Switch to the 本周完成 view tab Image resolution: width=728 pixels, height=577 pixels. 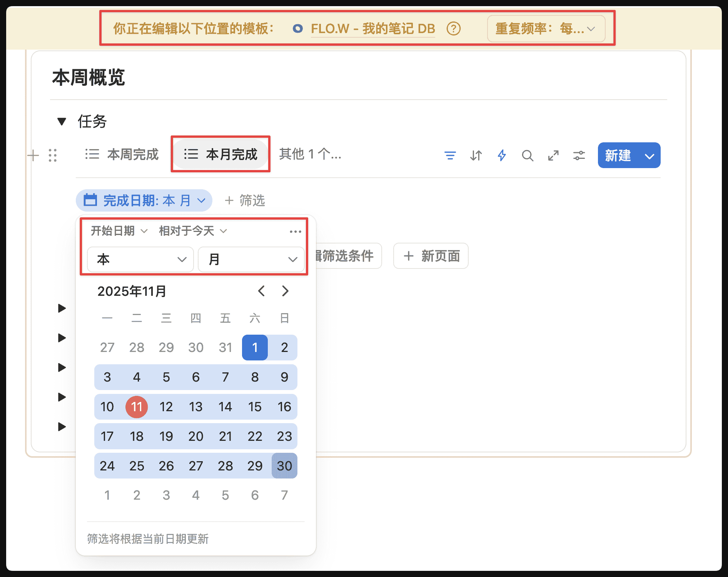coord(122,155)
